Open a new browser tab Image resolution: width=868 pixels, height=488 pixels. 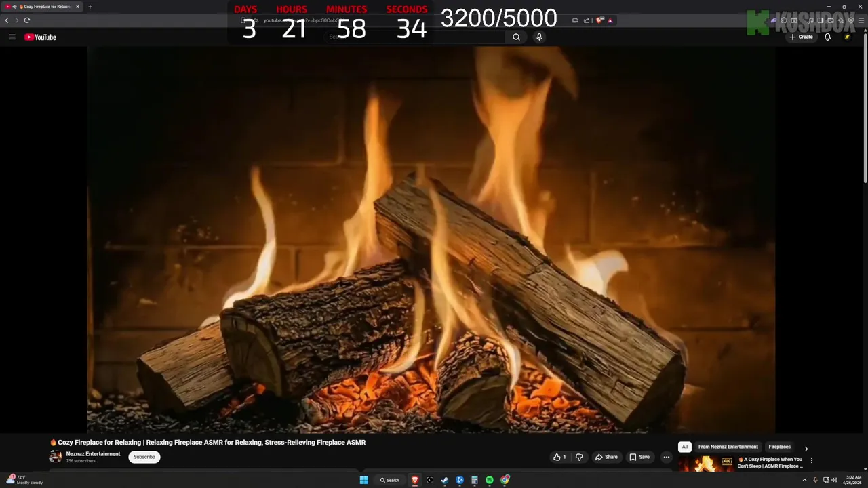[x=90, y=7]
